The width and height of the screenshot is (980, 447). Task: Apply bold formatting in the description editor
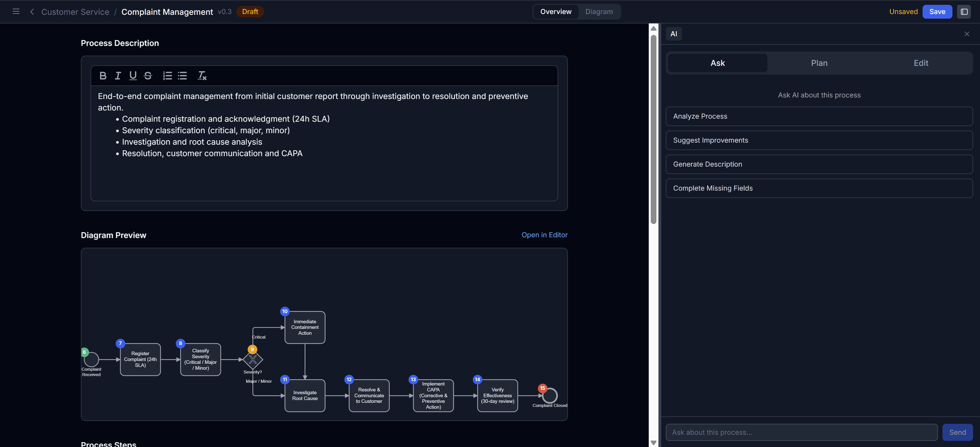click(x=103, y=75)
